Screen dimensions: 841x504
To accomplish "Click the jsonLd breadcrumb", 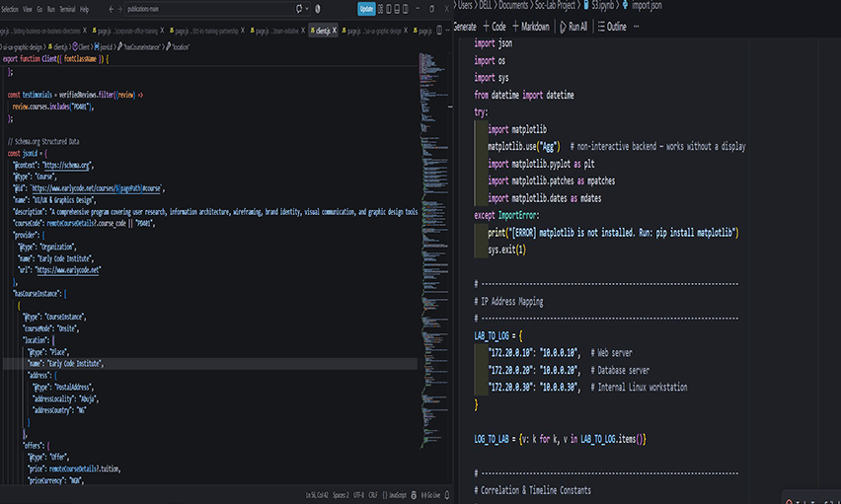I will click(104, 47).
